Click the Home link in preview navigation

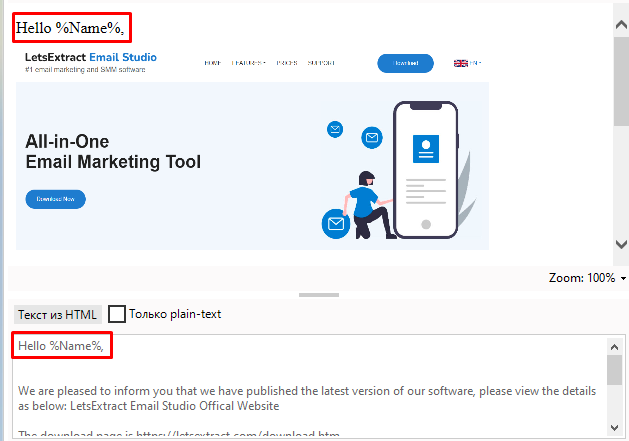coord(213,63)
